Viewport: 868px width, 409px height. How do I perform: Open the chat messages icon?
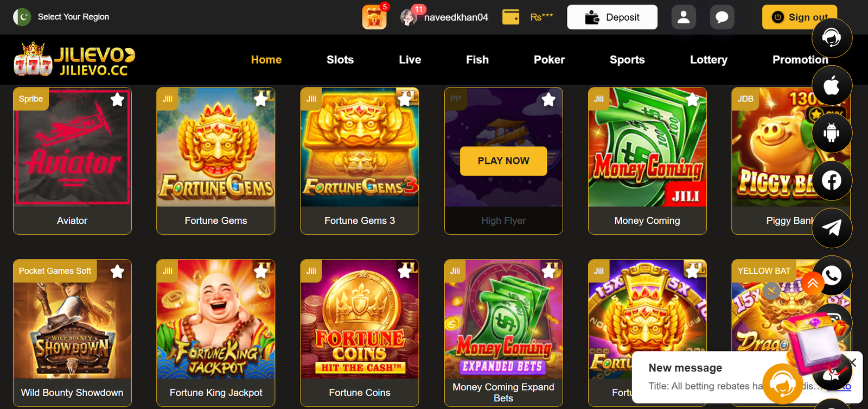(722, 17)
